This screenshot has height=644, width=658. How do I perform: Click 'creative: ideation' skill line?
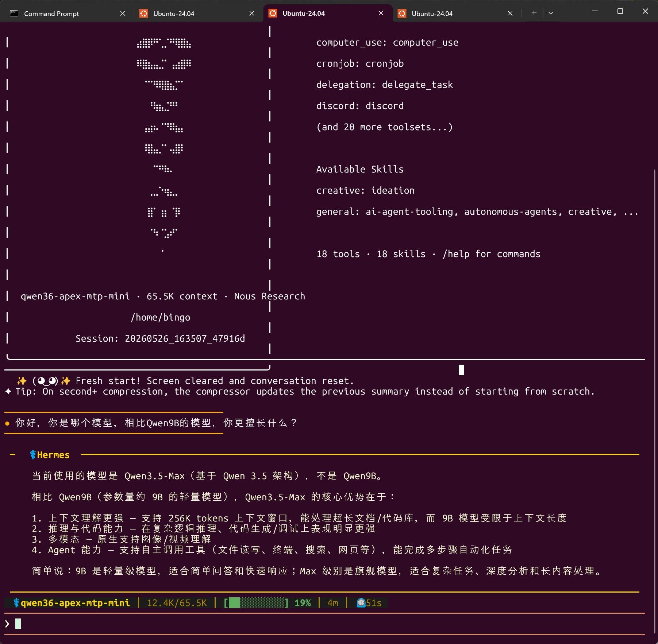365,190
